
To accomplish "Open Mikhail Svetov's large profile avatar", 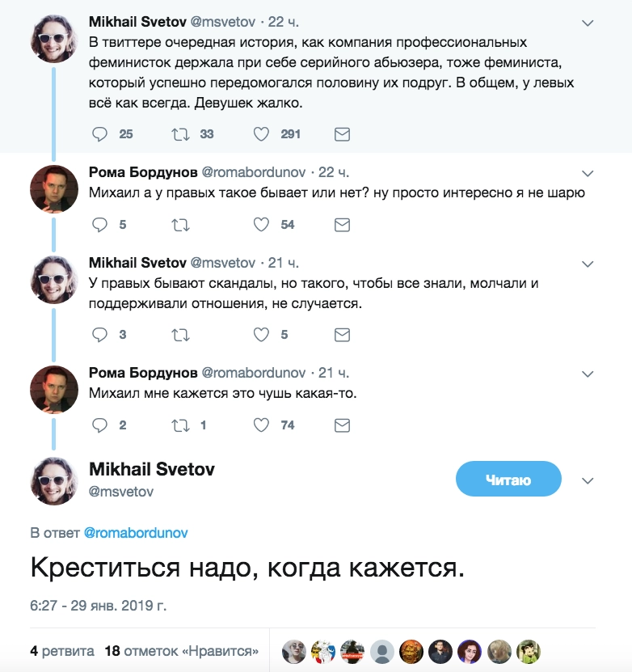I will [53, 481].
